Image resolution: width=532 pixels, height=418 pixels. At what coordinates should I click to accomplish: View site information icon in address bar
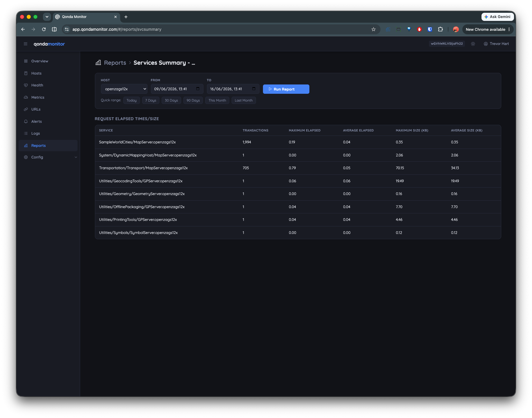coord(67,29)
